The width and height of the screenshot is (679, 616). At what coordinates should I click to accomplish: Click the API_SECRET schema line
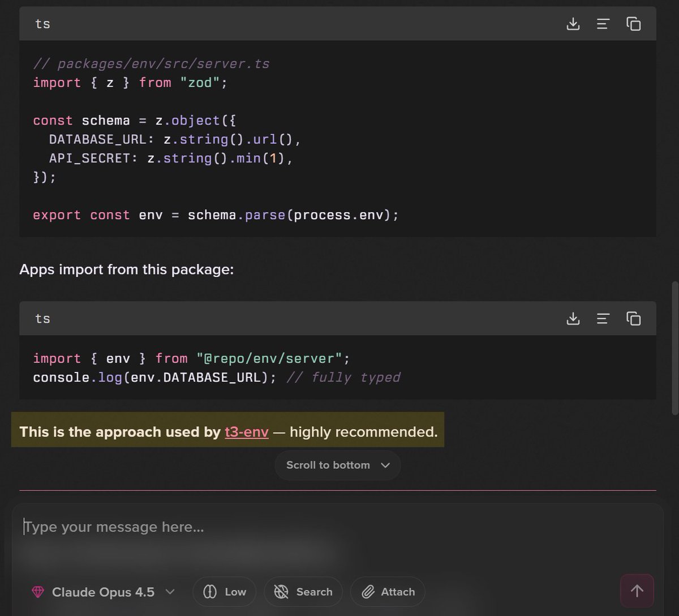pyautogui.click(x=171, y=158)
